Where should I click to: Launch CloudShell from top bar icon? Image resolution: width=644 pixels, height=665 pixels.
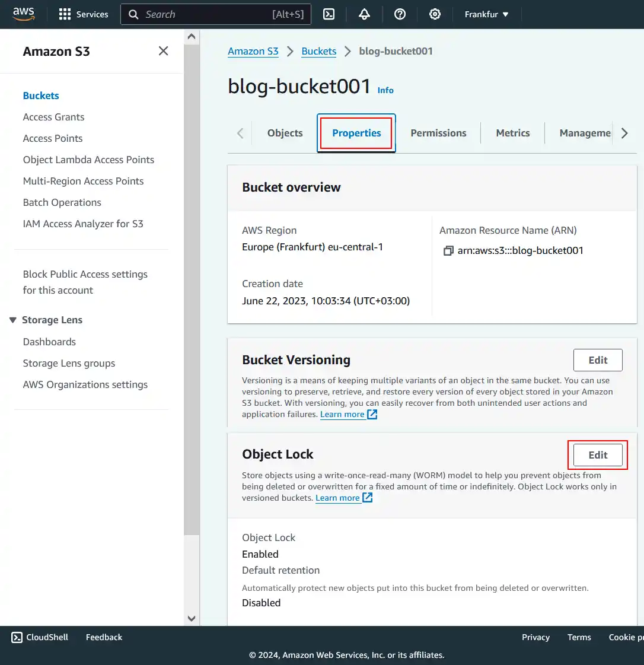329,14
